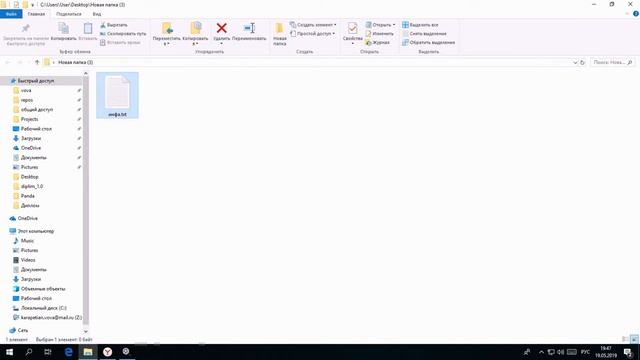Refresh the address bar location
This screenshot has width=640, height=360.
pyautogui.click(x=582, y=62)
